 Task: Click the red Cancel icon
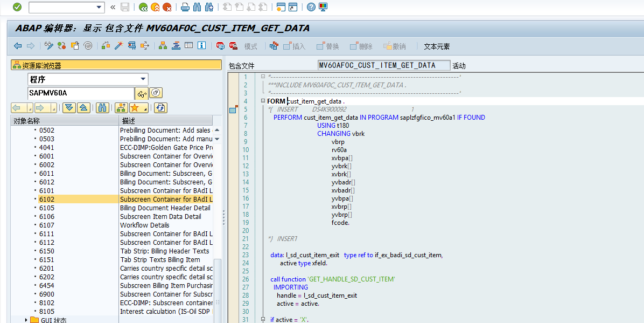pyautogui.click(x=167, y=7)
